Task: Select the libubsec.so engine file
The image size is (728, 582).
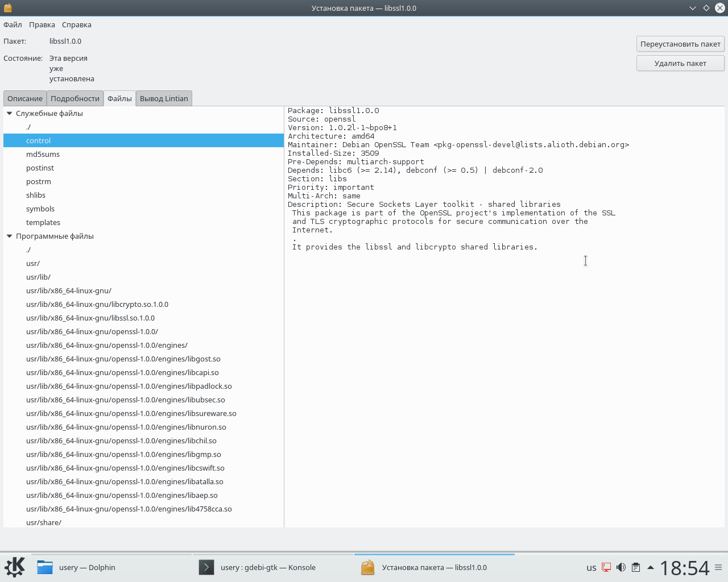Action: point(143,400)
